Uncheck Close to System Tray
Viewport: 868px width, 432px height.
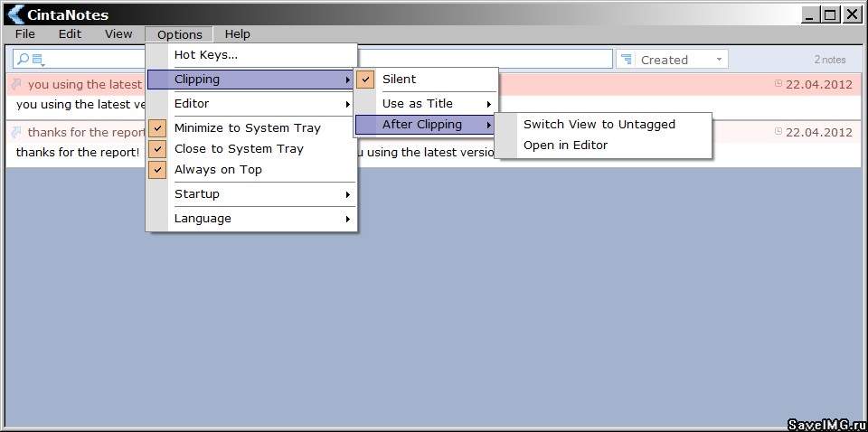click(x=239, y=149)
